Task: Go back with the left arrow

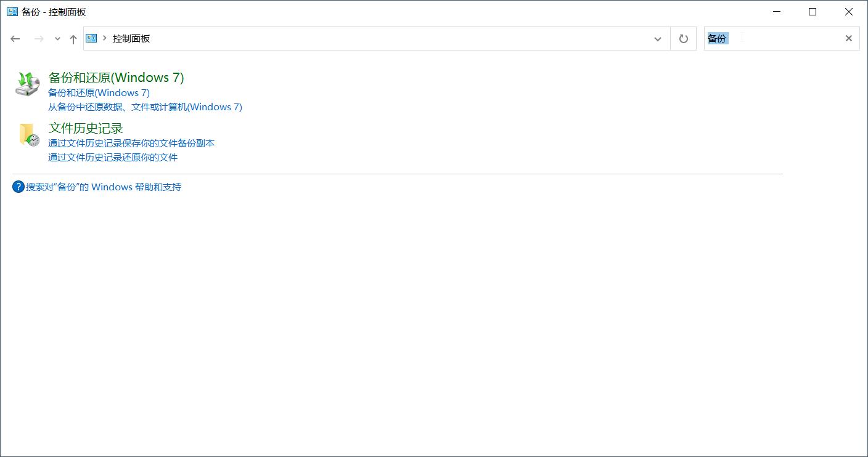Action: click(x=15, y=39)
